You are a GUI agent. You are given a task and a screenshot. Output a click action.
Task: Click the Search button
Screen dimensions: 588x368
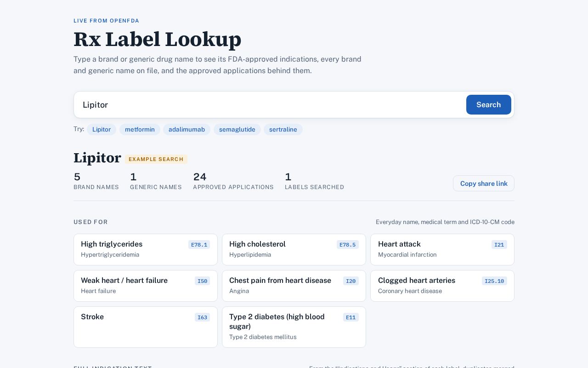pos(488,104)
